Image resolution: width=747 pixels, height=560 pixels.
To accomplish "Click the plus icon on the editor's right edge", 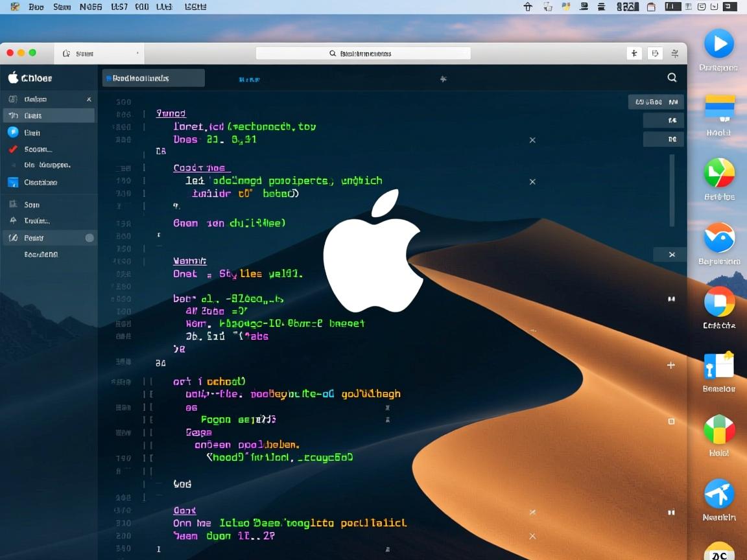I will click(671, 366).
